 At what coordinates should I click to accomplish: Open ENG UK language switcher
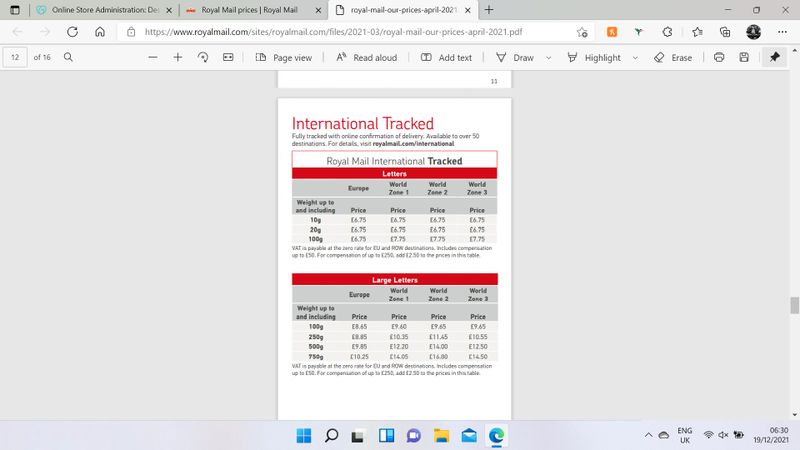click(685, 435)
